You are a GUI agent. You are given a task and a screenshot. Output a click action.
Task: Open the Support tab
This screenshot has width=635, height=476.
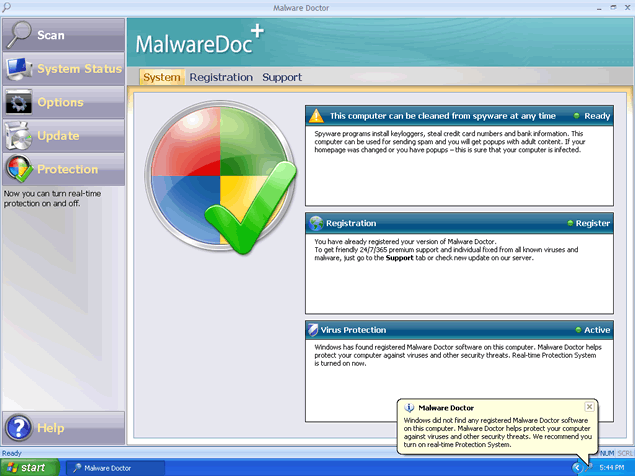point(282,77)
